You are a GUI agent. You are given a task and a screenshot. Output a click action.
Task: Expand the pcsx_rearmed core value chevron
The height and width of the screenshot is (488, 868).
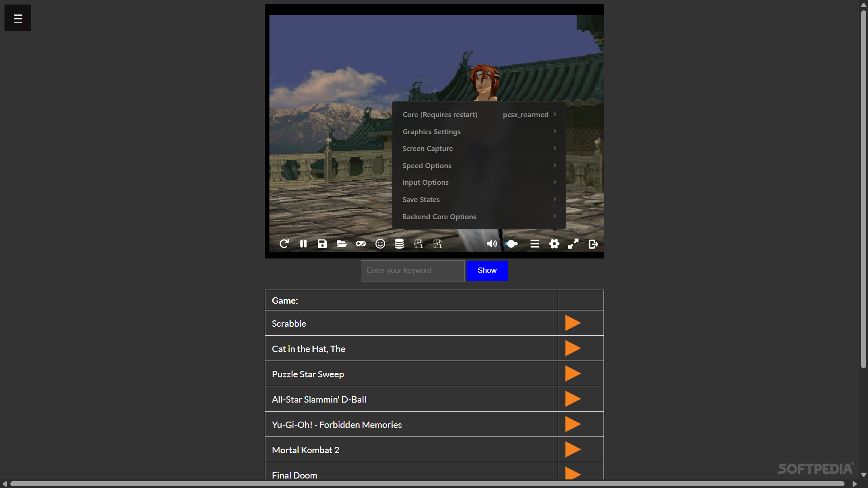[555, 114]
